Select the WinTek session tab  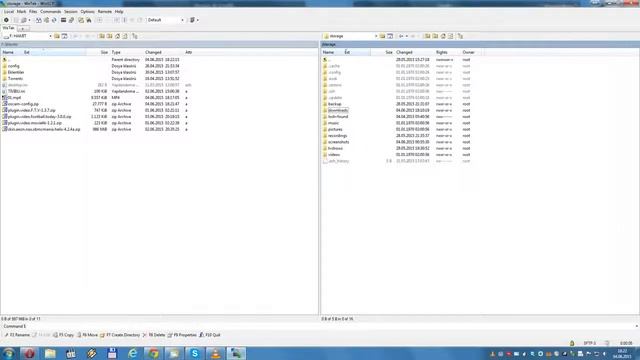click(x=9, y=28)
